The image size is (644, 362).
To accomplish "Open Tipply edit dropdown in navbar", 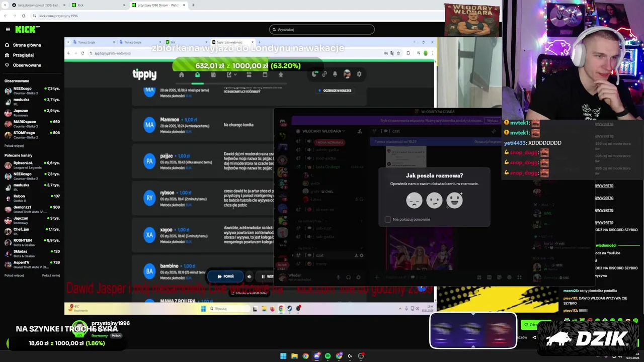I will 231,74.
